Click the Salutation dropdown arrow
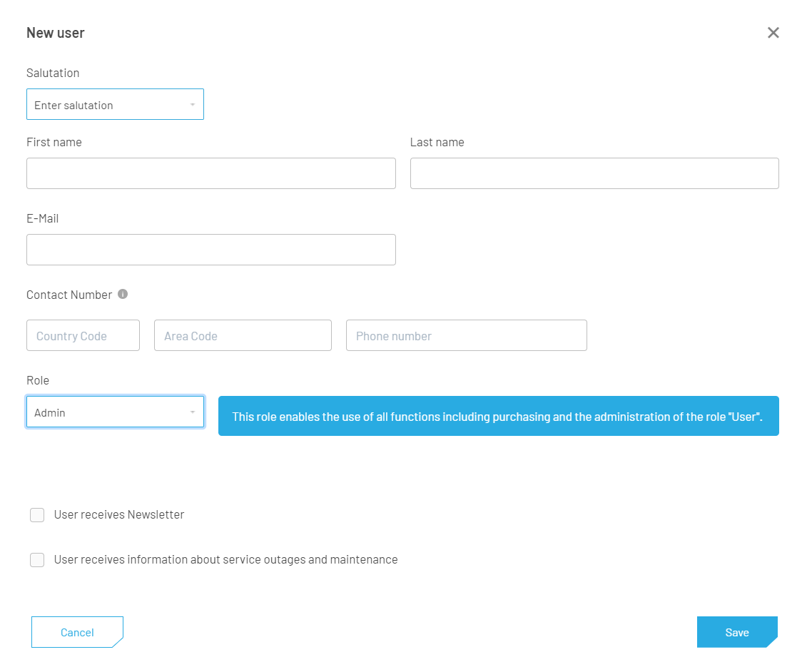This screenshot has width=807, height=672. [x=192, y=105]
